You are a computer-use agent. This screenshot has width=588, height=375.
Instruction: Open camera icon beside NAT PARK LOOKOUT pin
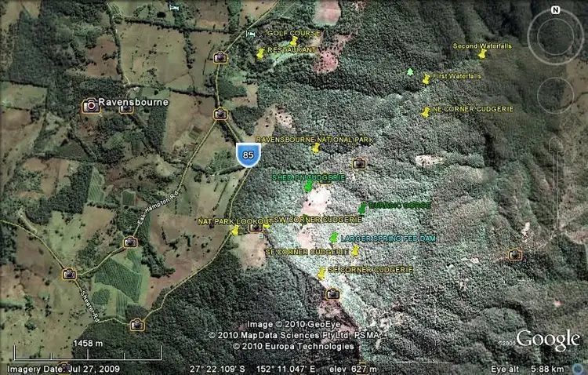pyautogui.click(x=256, y=227)
